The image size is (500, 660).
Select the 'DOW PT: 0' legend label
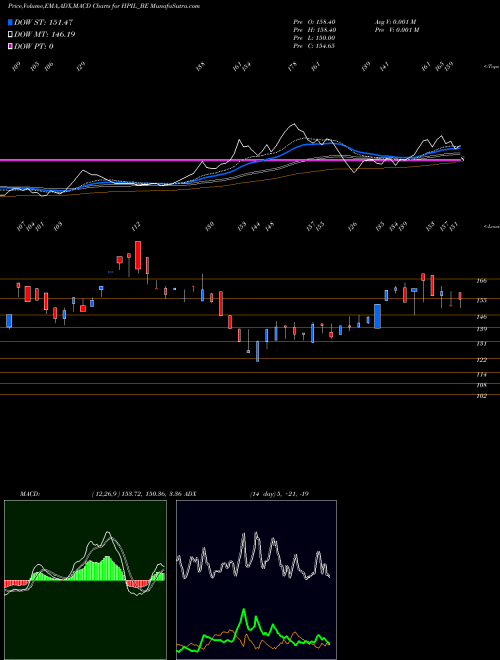(x=34, y=47)
